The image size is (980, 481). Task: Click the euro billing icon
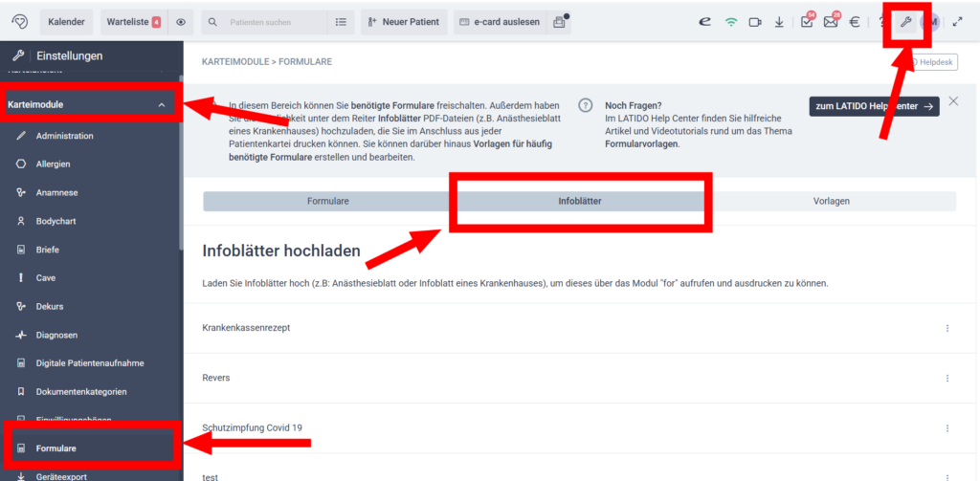click(x=854, y=22)
